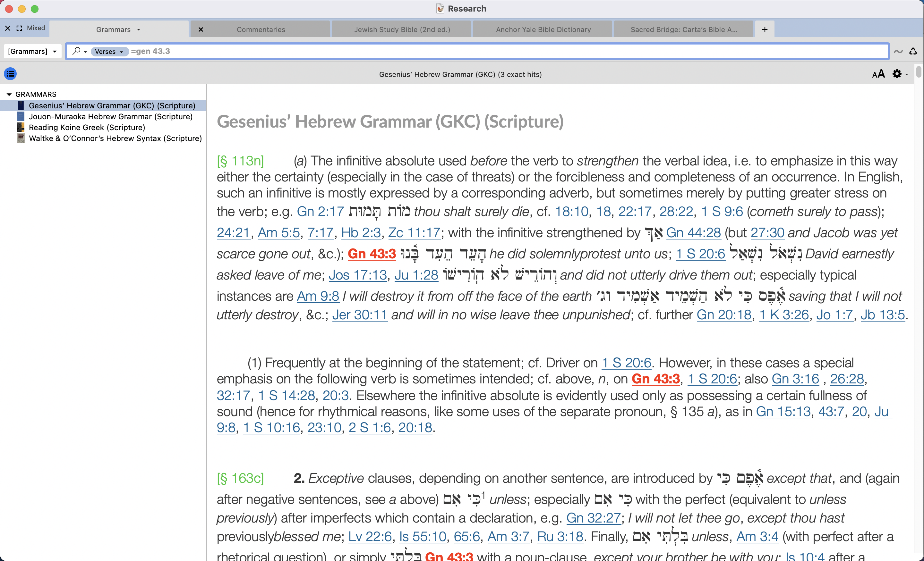The height and width of the screenshot is (561, 924).
Task: Click in the search entry field
Action: point(487,51)
